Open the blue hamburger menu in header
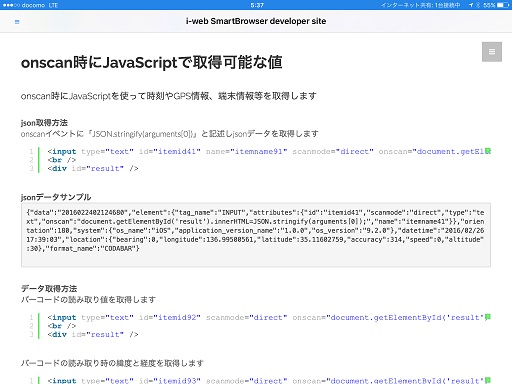 [x=17, y=22]
